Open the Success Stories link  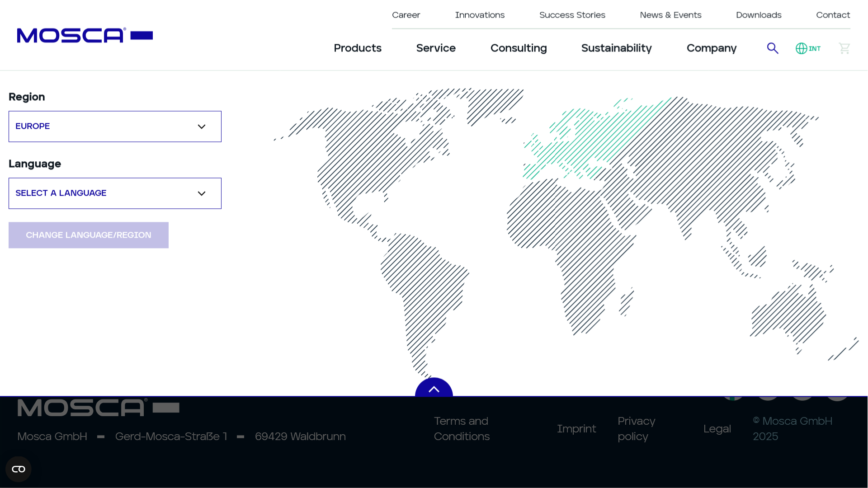572,15
